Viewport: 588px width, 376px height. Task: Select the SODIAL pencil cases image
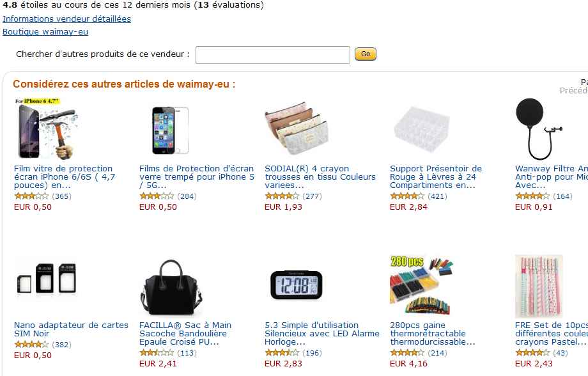pyautogui.click(x=295, y=129)
